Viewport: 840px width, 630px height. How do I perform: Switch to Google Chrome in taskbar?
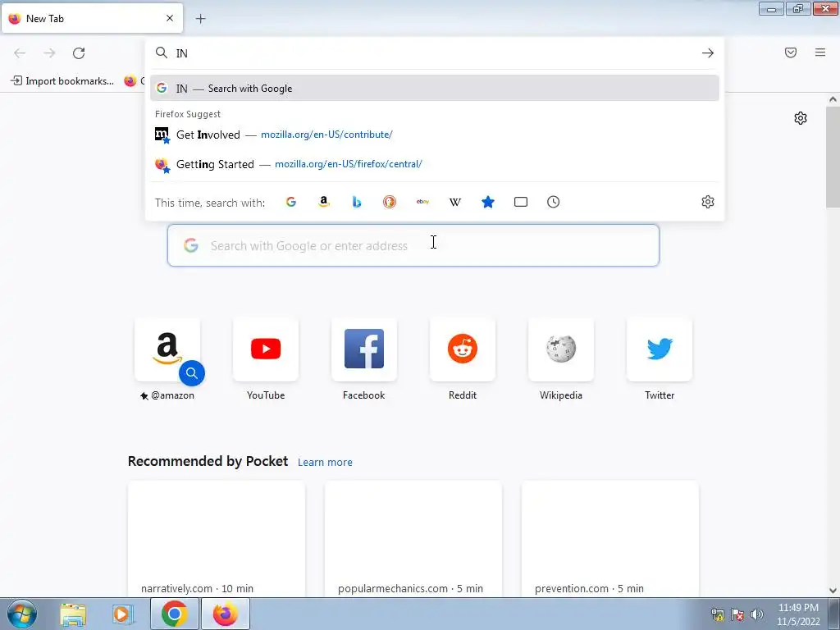coord(174,614)
